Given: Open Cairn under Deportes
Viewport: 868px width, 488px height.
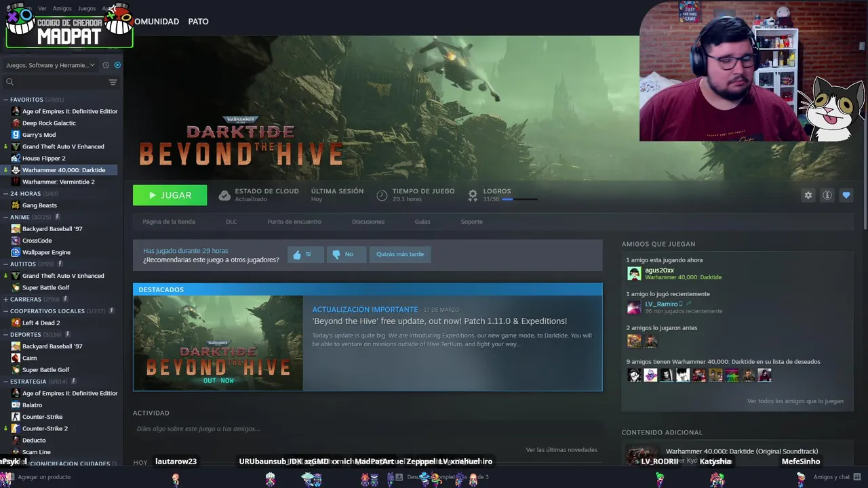Looking at the screenshot, I should 29,358.
